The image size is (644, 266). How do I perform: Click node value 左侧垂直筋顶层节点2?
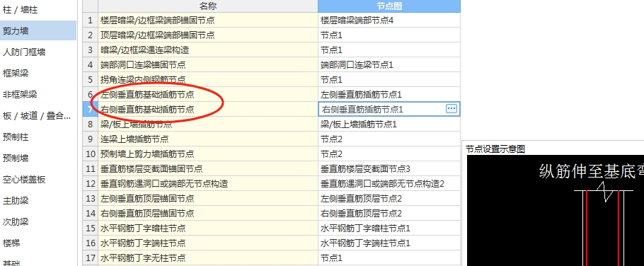point(389,198)
